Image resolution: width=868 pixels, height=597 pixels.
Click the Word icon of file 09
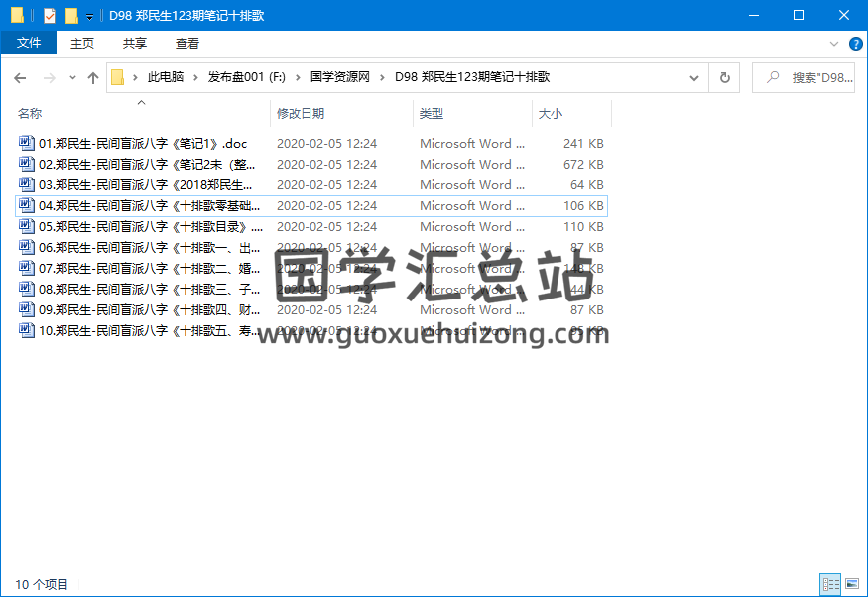(x=27, y=309)
